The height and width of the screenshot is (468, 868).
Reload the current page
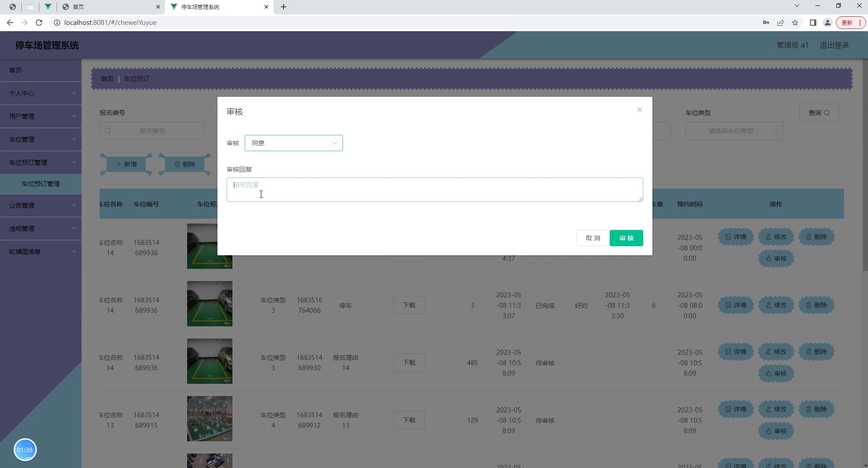coord(39,23)
